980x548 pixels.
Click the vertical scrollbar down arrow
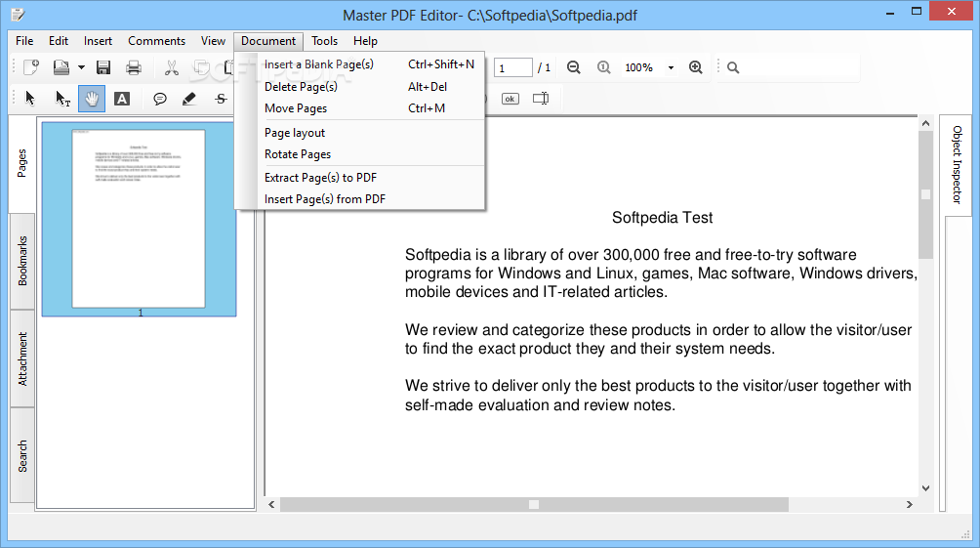(x=925, y=488)
